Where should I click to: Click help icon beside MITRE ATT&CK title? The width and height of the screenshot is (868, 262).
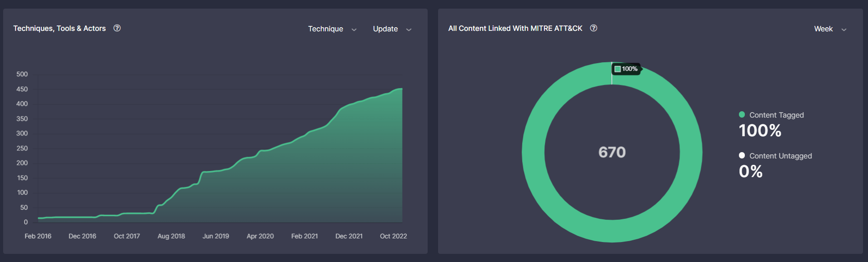[594, 28]
